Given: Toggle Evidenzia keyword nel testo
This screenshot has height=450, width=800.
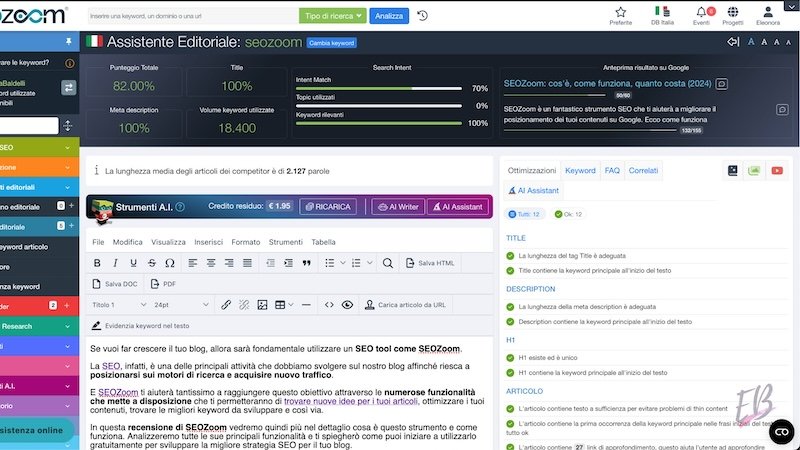Looking at the screenshot, I should pos(140,326).
